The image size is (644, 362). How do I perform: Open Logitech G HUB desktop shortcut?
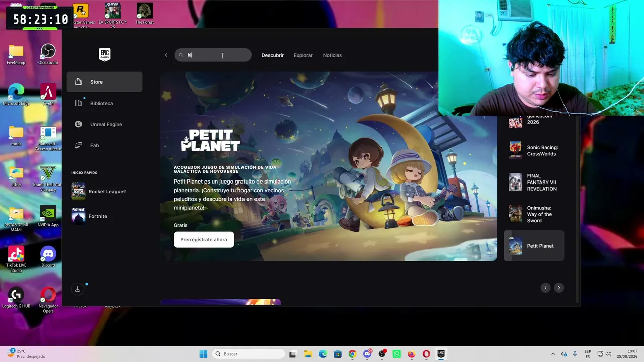pyautogui.click(x=16, y=298)
